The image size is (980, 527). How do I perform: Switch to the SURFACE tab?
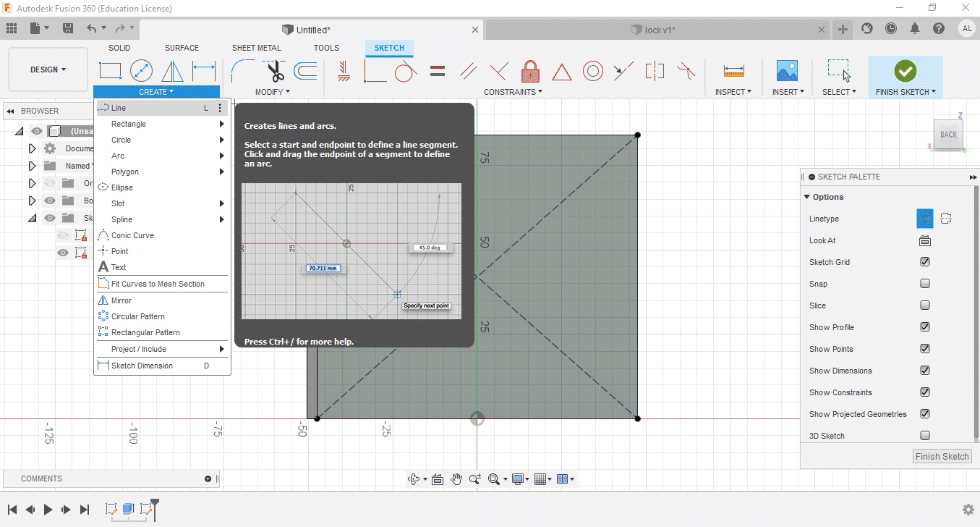182,48
